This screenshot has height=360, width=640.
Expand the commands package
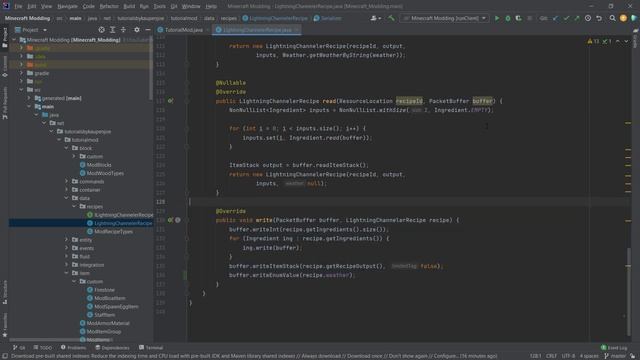point(67,181)
